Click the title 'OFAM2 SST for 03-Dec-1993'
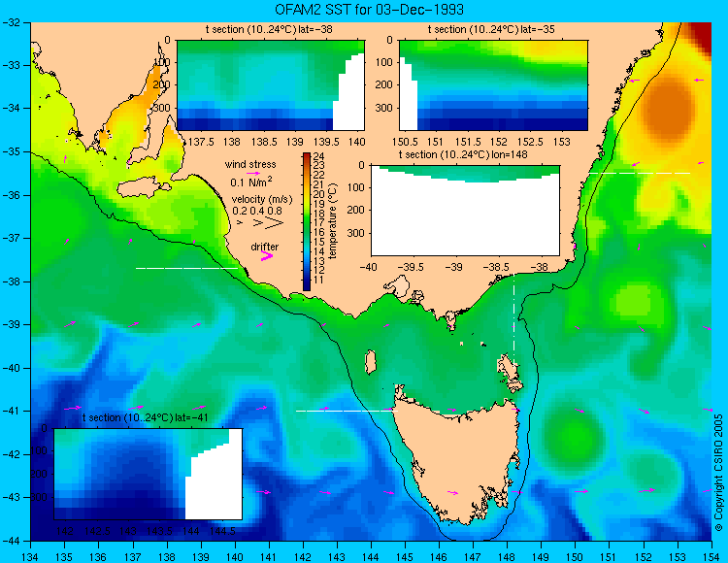 click(369, 10)
